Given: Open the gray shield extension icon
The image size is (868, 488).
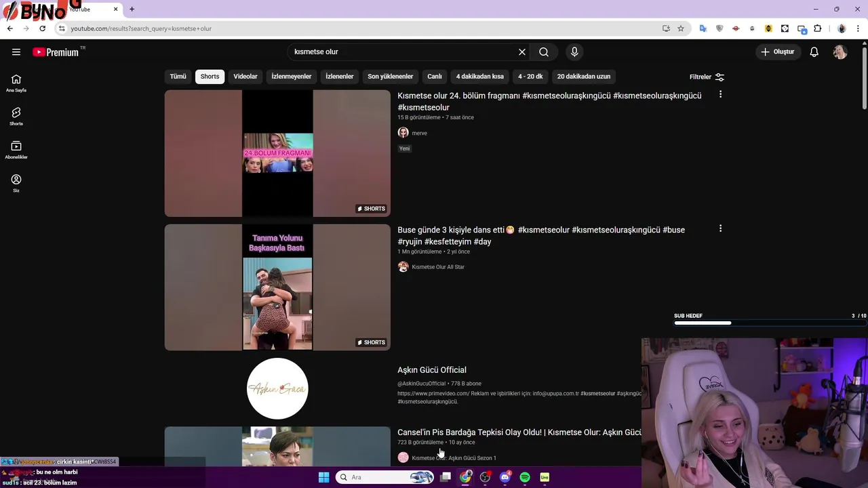Looking at the screenshot, I should [719, 28].
